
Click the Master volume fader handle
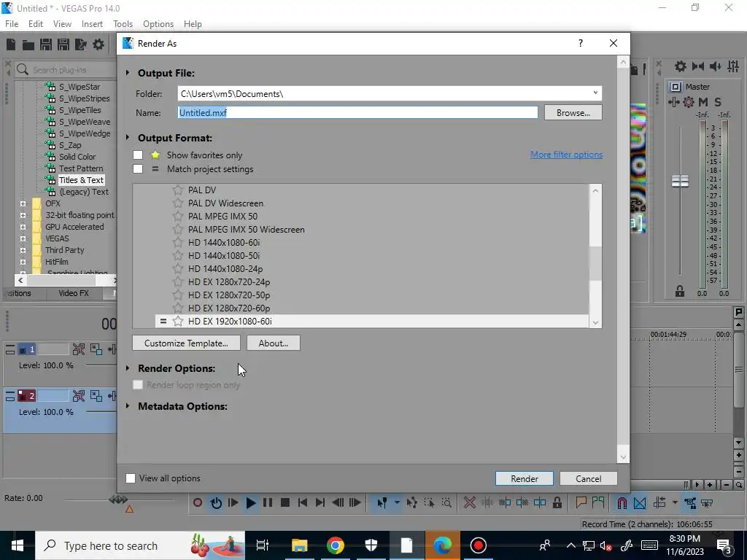point(681,181)
